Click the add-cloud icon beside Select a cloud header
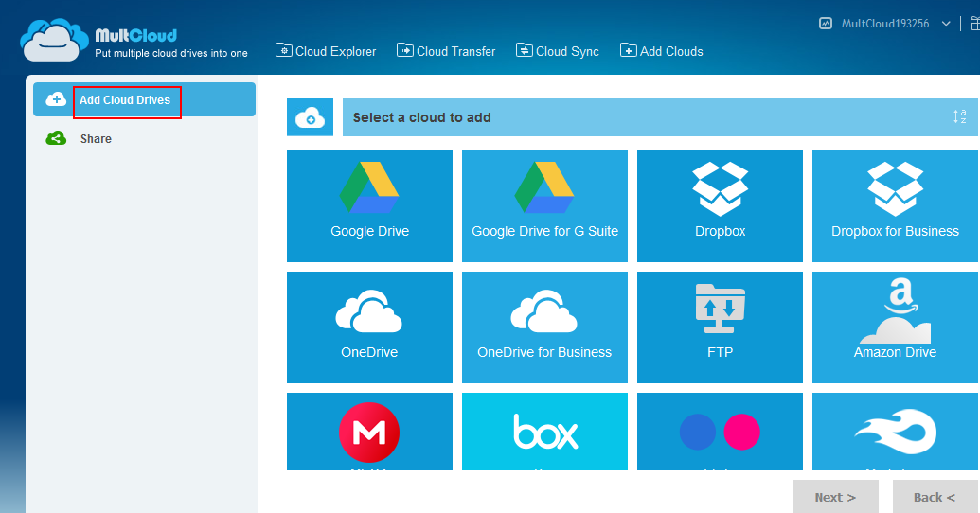 (x=310, y=116)
